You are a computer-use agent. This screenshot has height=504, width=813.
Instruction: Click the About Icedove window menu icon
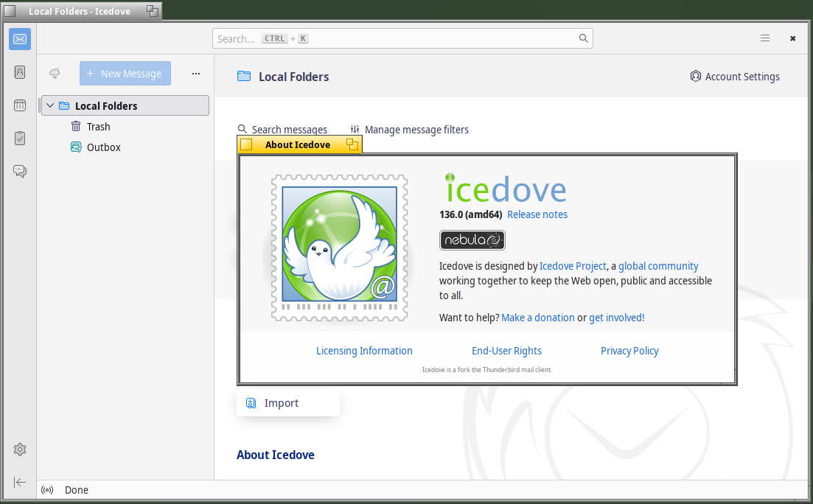(246, 144)
